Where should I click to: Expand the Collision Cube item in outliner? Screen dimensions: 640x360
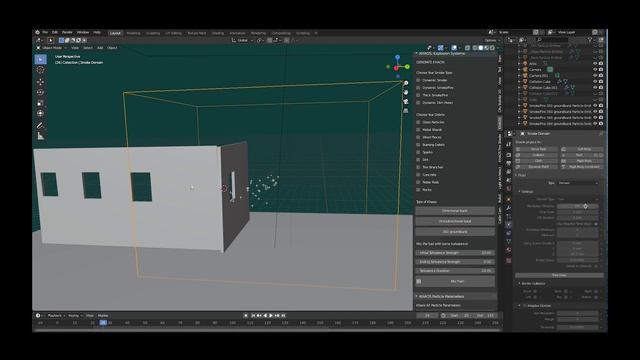click(x=519, y=82)
